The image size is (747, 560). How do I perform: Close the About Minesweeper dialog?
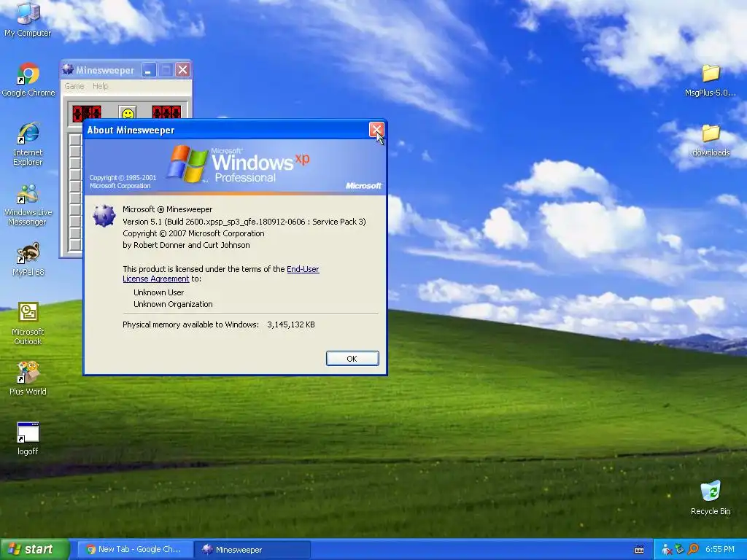376,130
